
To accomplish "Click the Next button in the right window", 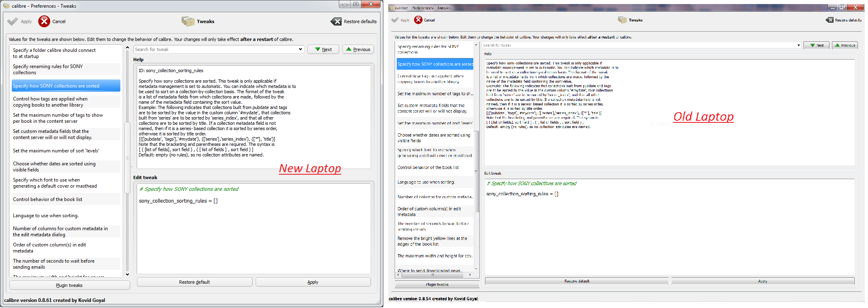I will pos(817,45).
